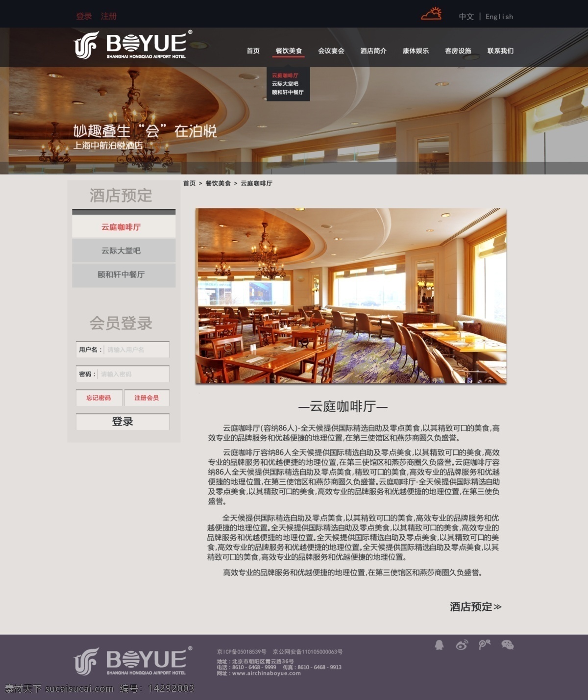
Task: Click the 忘记密码 button
Action: (99, 398)
